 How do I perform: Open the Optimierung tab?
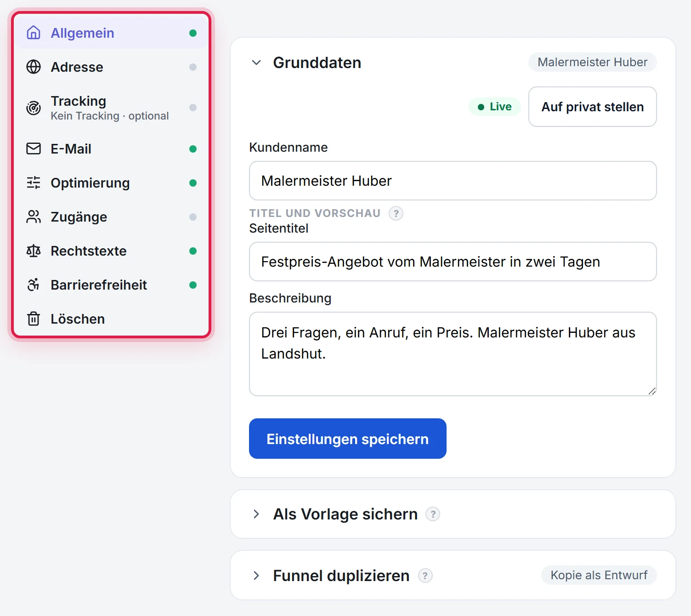[x=112, y=183]
